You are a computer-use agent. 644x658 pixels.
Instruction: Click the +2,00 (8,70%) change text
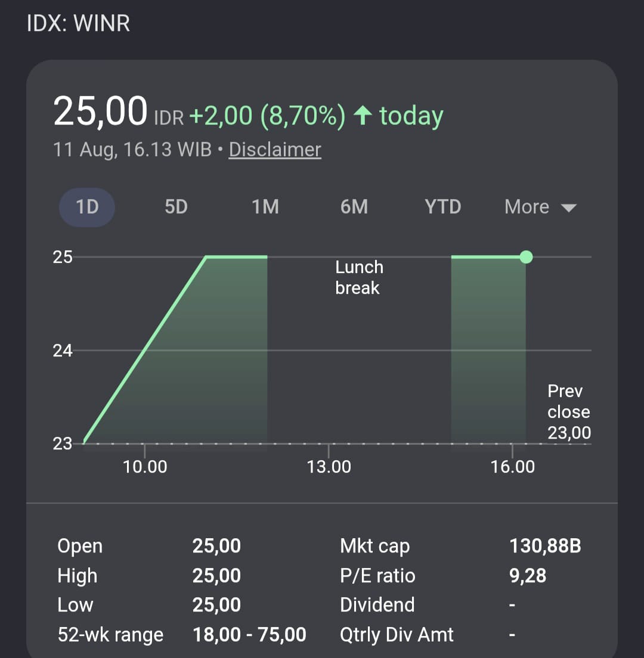[x=267, y=116]
